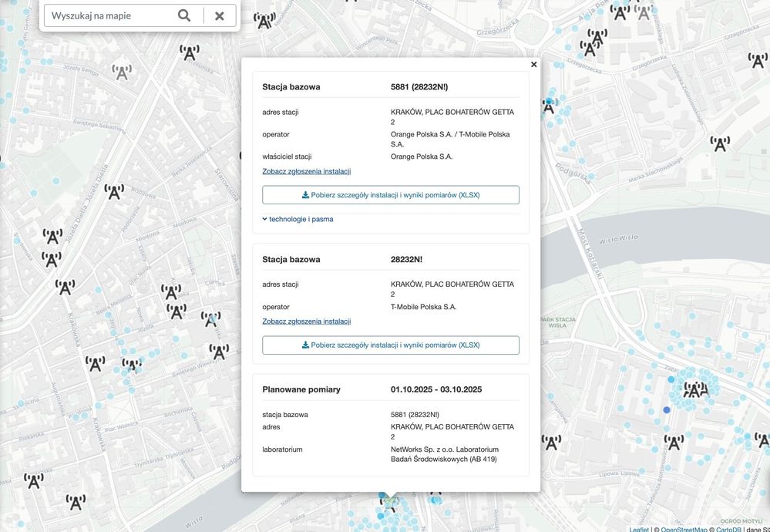The image size is (770, 532).
Task: Open 'Zobacz zgłoszenia instalacji' for station 5881
Action: pos(306,171)
